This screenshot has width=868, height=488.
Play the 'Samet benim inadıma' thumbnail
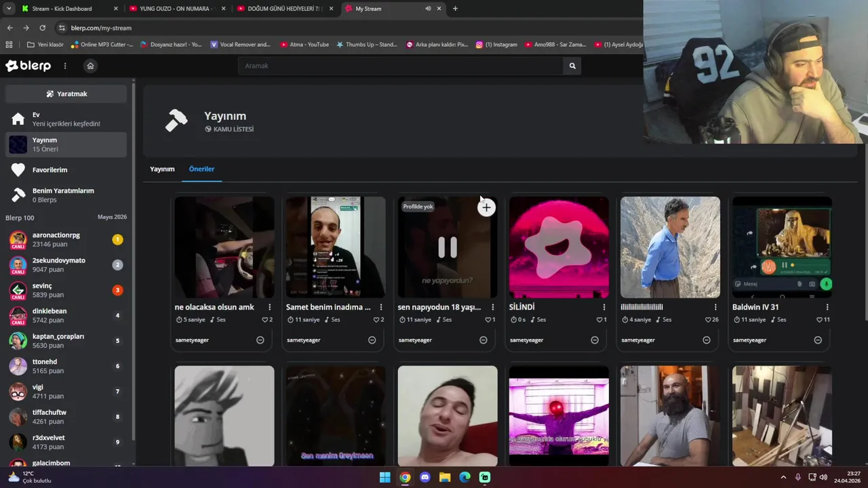point(336,247)
